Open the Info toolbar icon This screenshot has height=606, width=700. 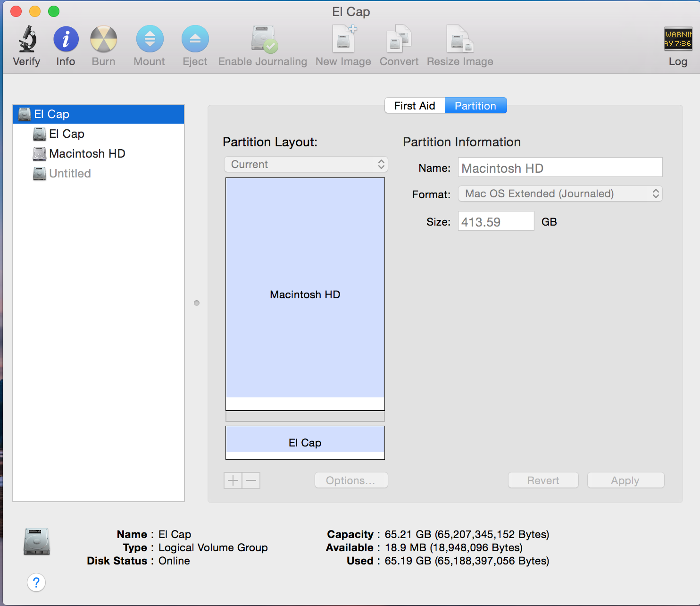click(x=66, y=39)
